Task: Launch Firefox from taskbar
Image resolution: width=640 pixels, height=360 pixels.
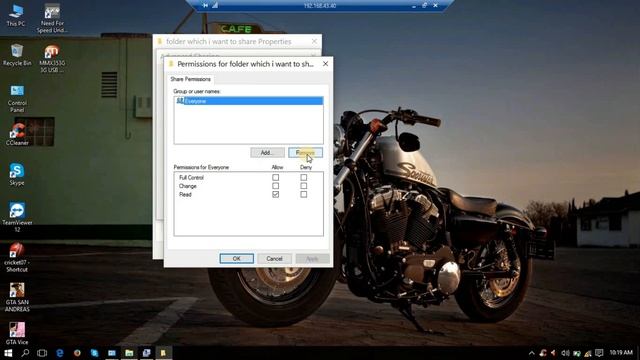Action: pos(77,353)
